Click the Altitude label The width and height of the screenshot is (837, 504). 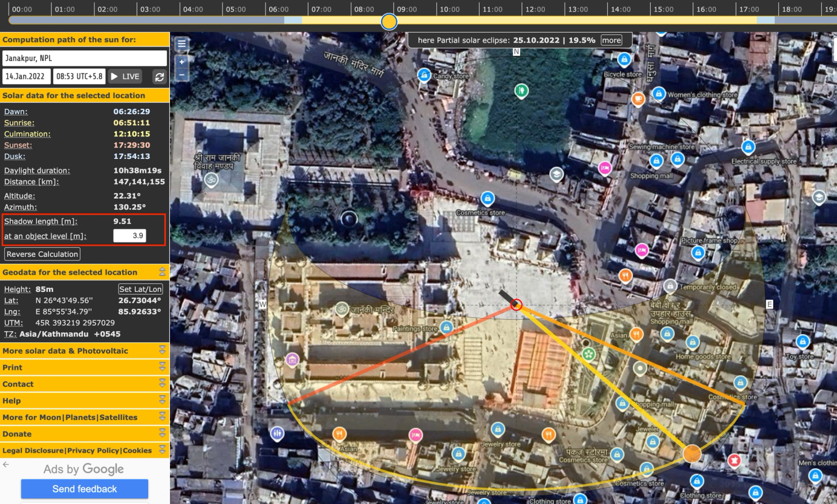click(19, 196)
